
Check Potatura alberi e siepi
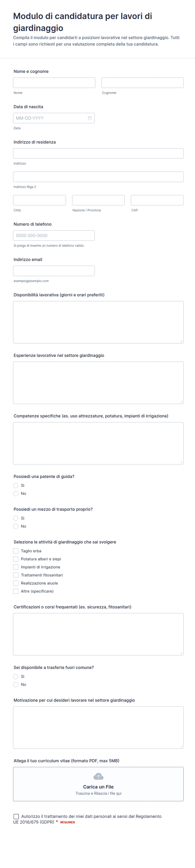click(x=16, y=559)
